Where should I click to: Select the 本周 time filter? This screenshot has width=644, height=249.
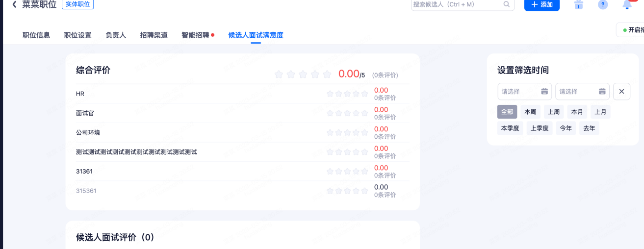[530, 112]
